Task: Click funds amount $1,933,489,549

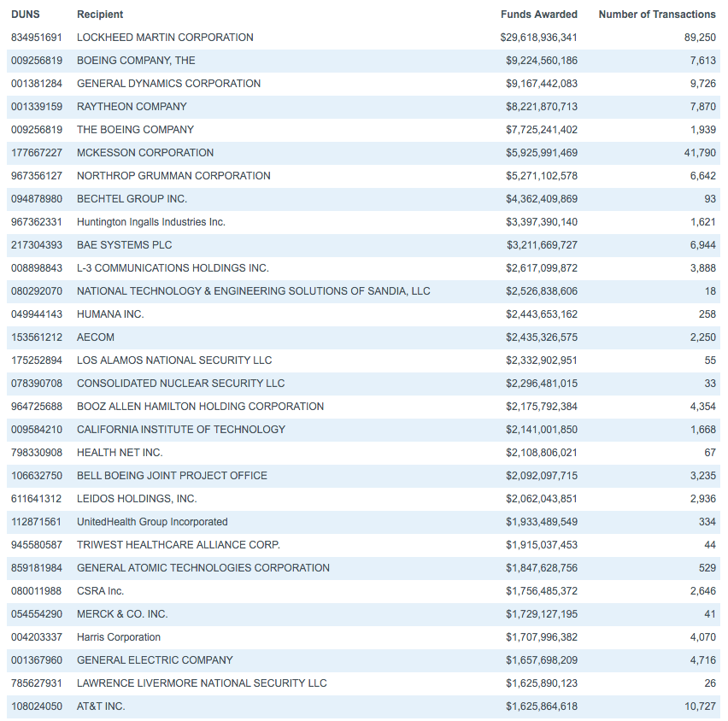Action: click(542, 522)
